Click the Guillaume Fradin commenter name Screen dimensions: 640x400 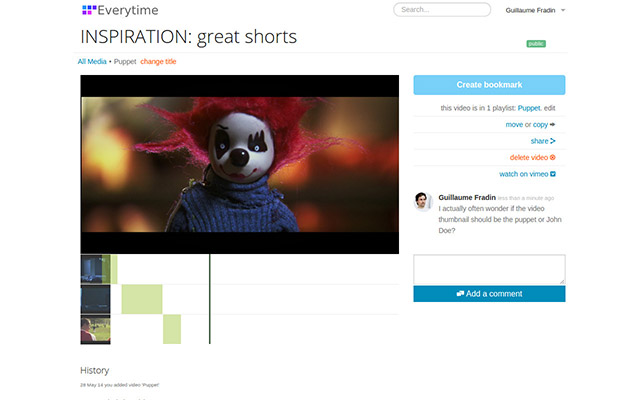467,198
